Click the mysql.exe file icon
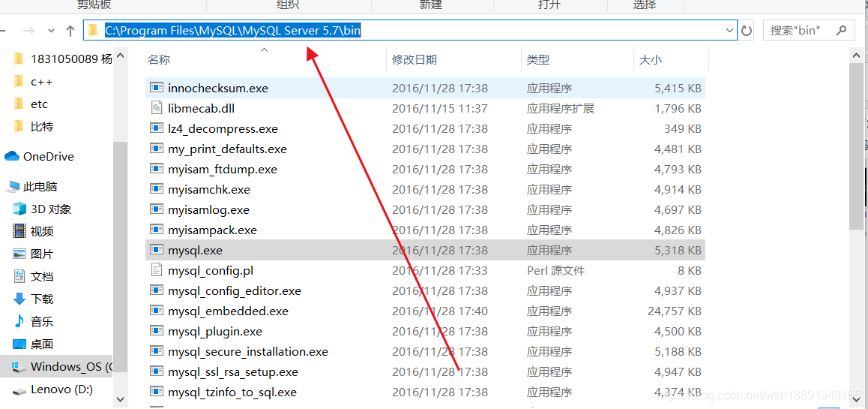This screenshot has height=409, width=868. tap(157, 250)
